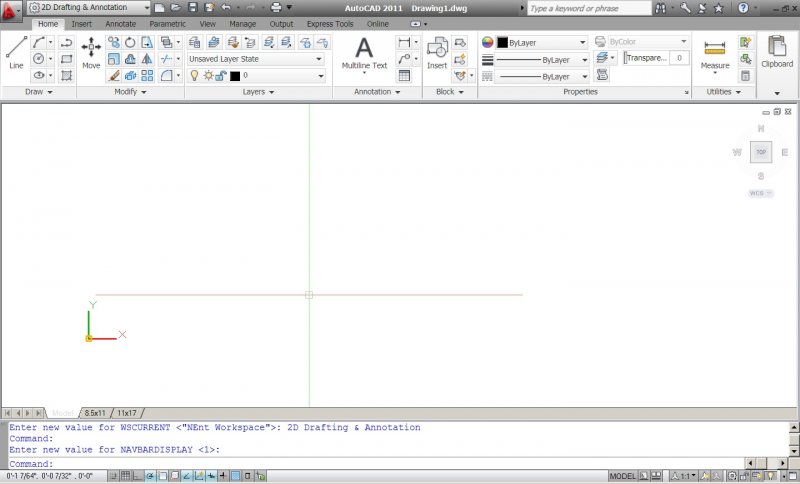Select the Rectangle draw tool

click(x=66, y=59)
